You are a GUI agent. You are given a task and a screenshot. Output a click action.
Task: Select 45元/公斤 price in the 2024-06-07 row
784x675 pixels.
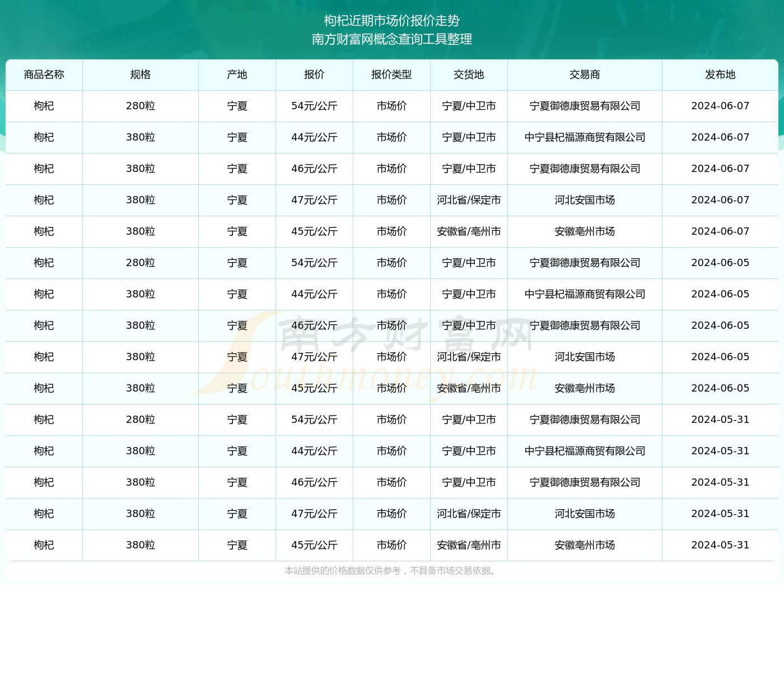314,231
